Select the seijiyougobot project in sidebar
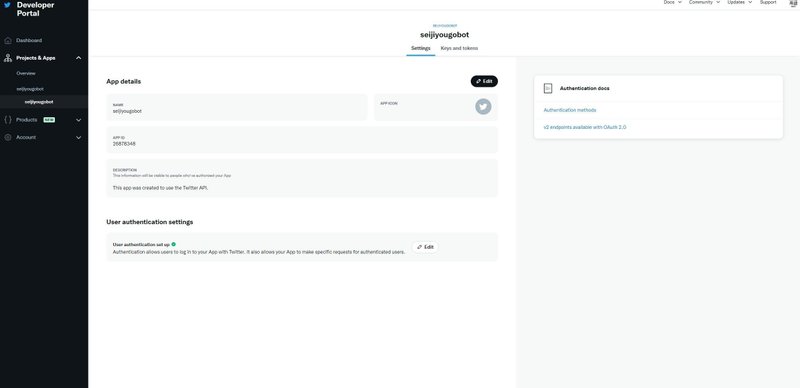Screen dimensions: 800x388 (30, 89)
